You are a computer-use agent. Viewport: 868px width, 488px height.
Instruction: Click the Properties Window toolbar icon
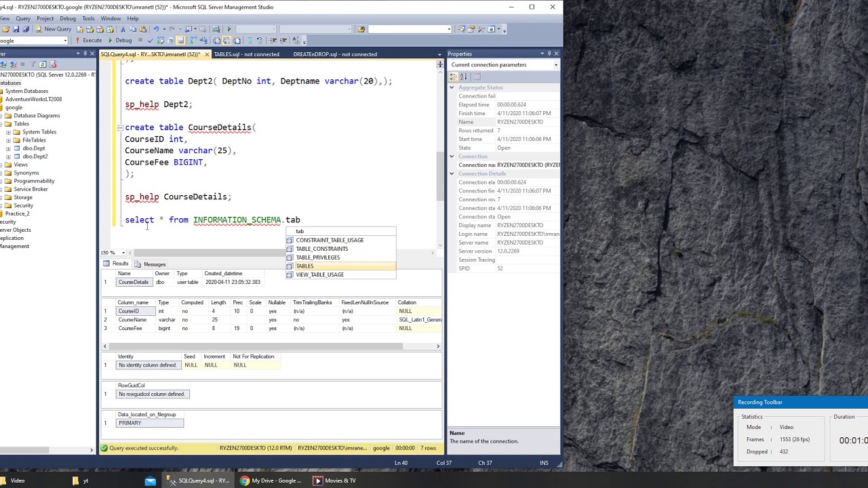click(x=471, y=29)
